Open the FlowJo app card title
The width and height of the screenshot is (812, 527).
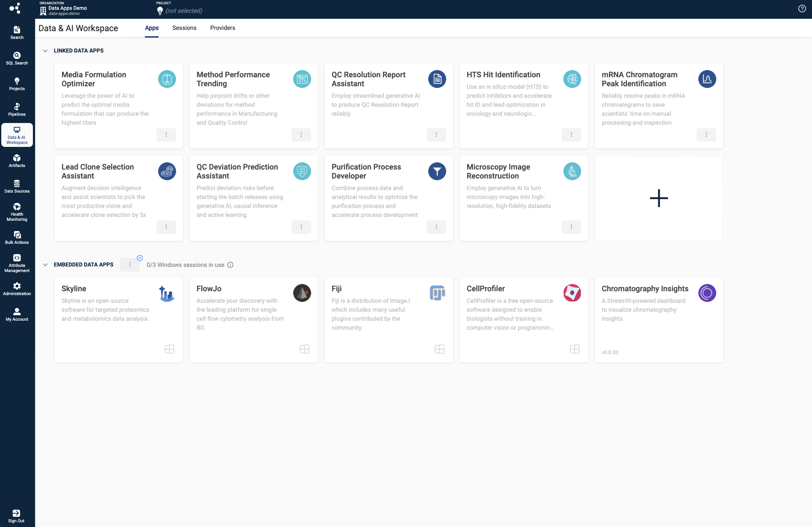click(x=209, y=289)
